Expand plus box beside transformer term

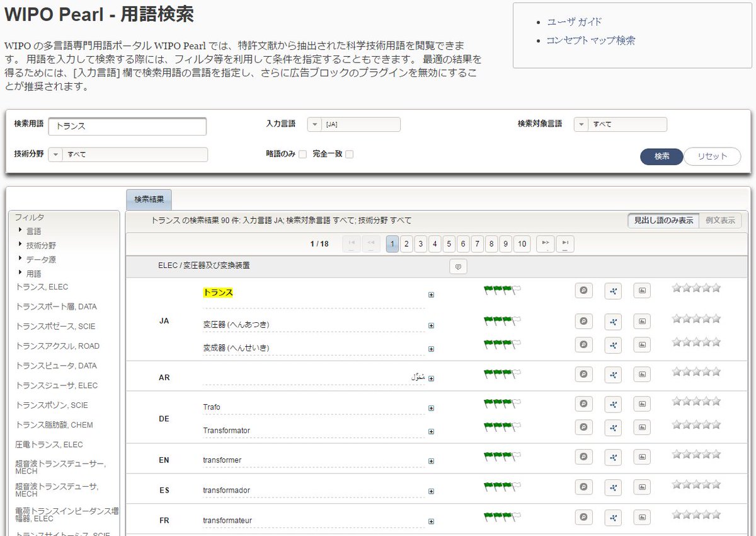click(431, 462)
